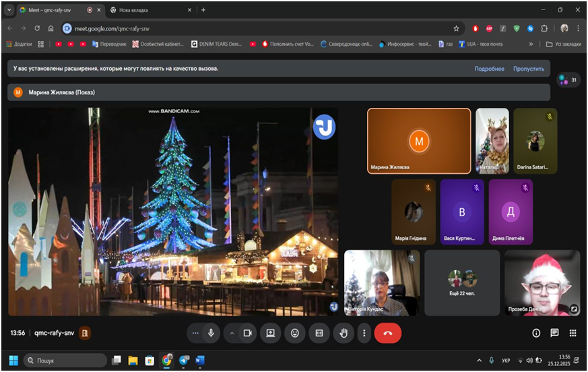Click the share screen icon
This screenshot has width=588, height=372.
(270, 333)
